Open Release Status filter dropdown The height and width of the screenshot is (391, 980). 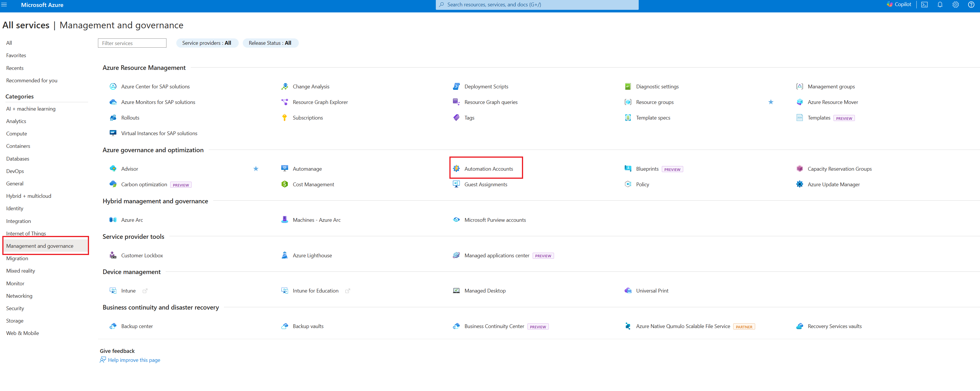270,43
